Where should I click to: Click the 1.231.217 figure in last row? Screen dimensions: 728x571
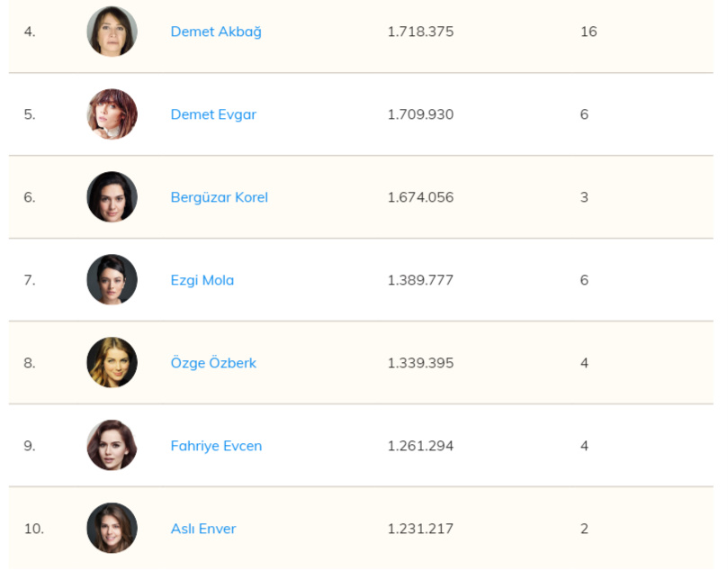click(420, 529)
